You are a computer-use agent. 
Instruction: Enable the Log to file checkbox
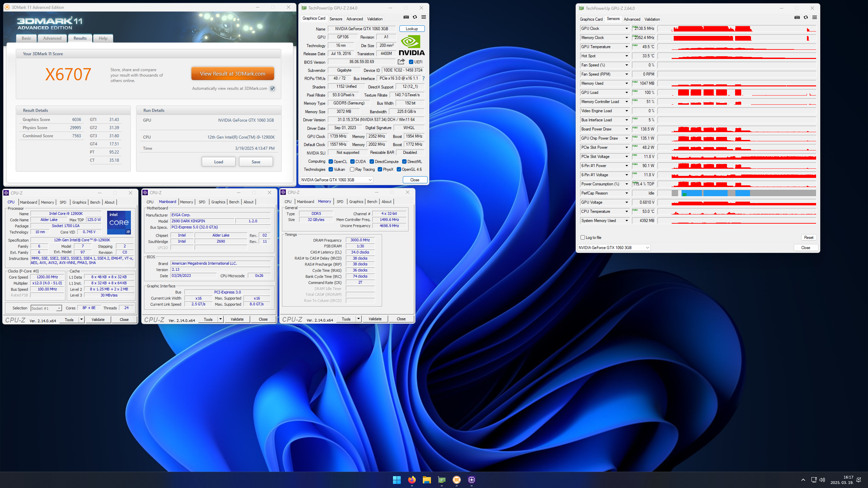coord(583,238)
